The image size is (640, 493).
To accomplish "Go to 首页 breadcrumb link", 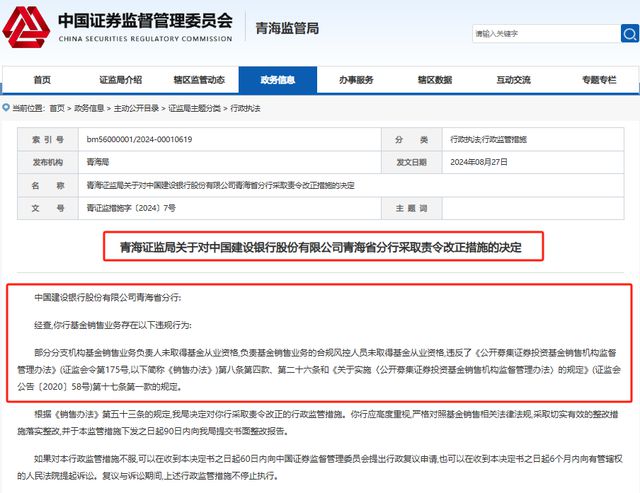I will point(57,108).
